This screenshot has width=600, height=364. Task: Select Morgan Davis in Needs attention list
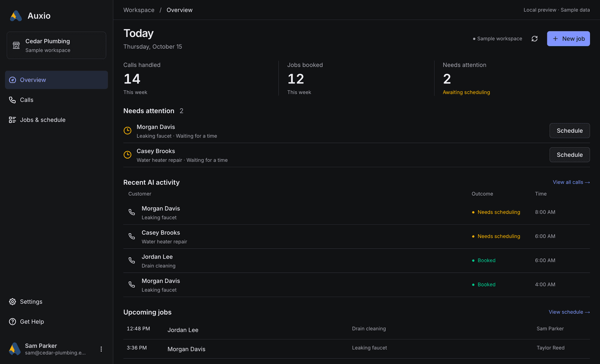(x=156, y=127)
